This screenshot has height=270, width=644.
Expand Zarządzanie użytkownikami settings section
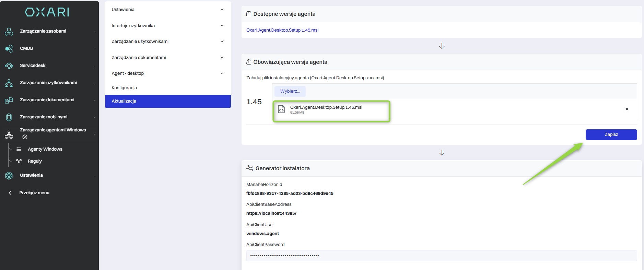[x=168, y=42]
